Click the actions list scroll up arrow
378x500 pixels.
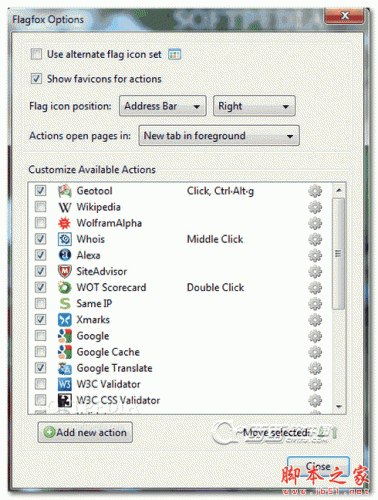tap(339, 190)
